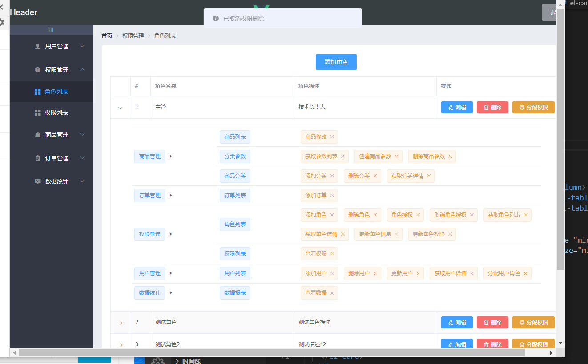
Task: Remove the 商品修改 permission tag
Action: (x=332, y=137)
